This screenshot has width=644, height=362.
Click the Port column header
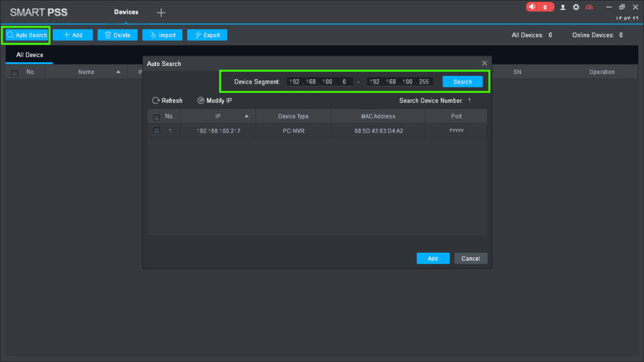coord(457,116)
